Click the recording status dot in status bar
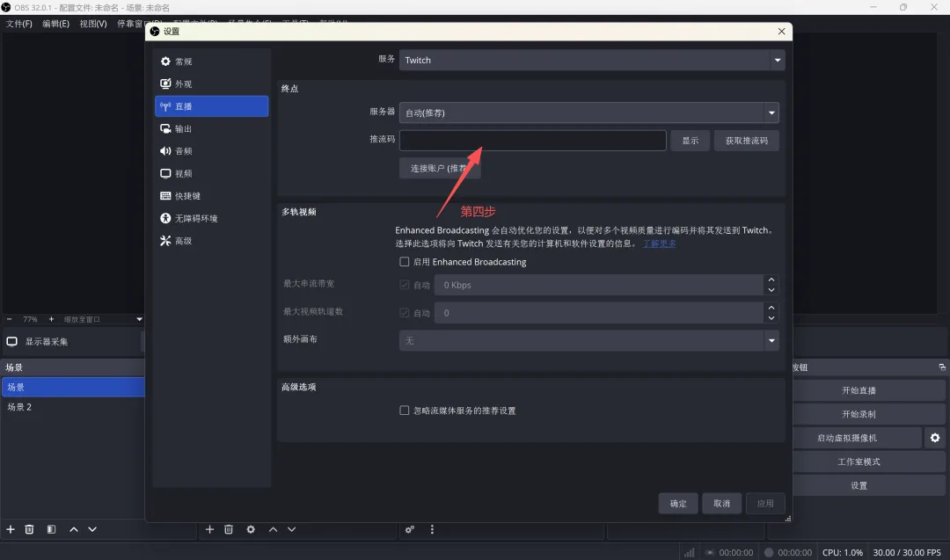This screenshot has width=950, height=560. tap(769, 552)
